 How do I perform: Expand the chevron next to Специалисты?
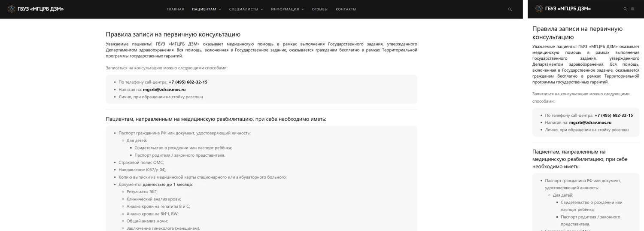[262, 9]
